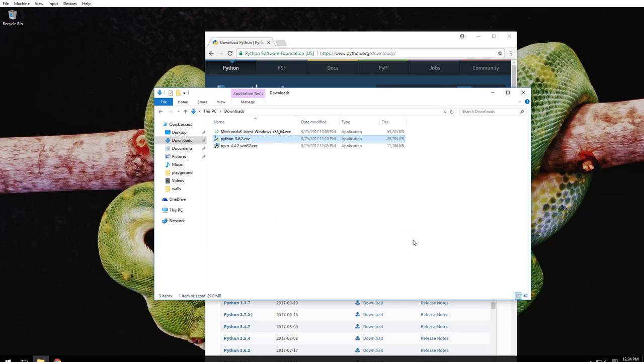This screenshot has width=644, height=362.
Task: Select Miniconda3-latest-Windows-x86_64.exe file
Action: click(256, 132)
